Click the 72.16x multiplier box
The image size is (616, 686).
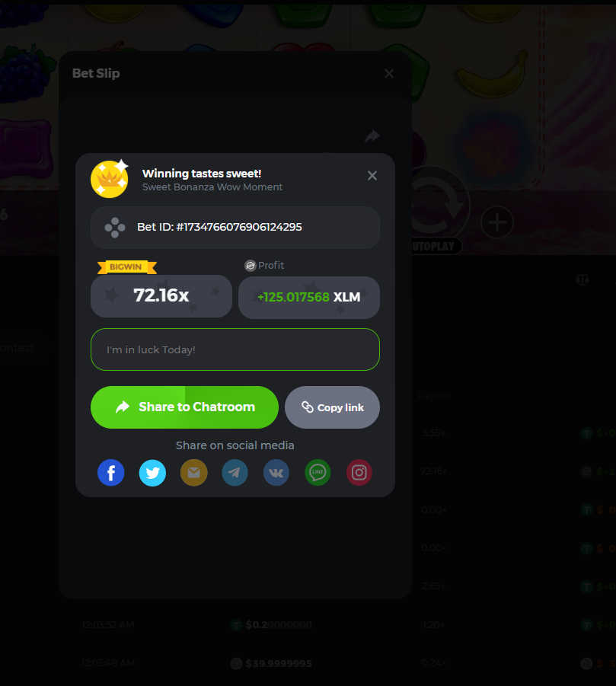161,295
